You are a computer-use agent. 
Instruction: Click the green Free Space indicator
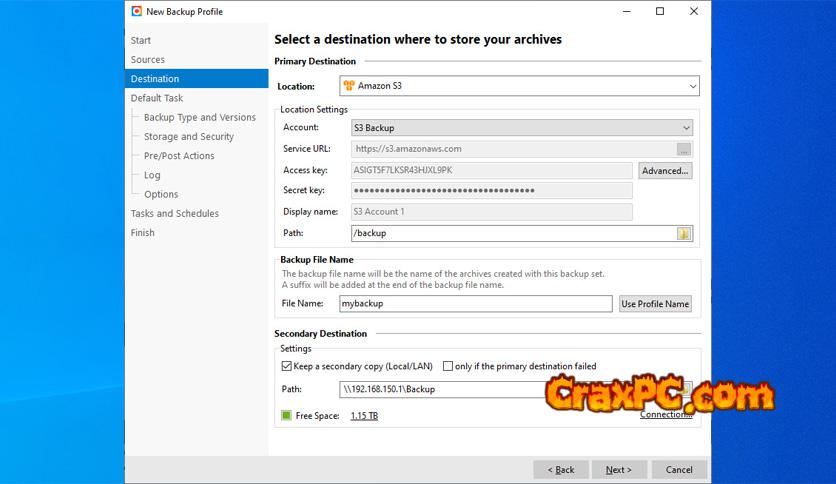point(286,415)
